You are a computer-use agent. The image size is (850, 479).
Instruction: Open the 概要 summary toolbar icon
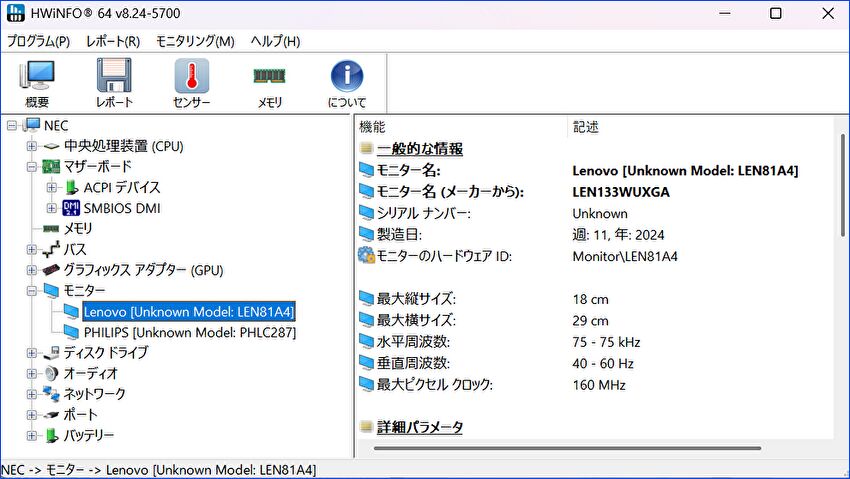(37, 76)
